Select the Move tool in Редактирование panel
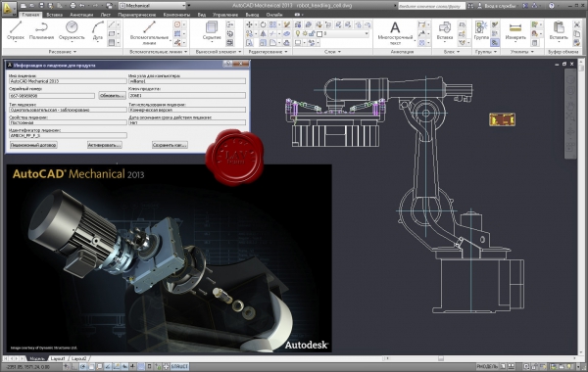 click(249, 24)
